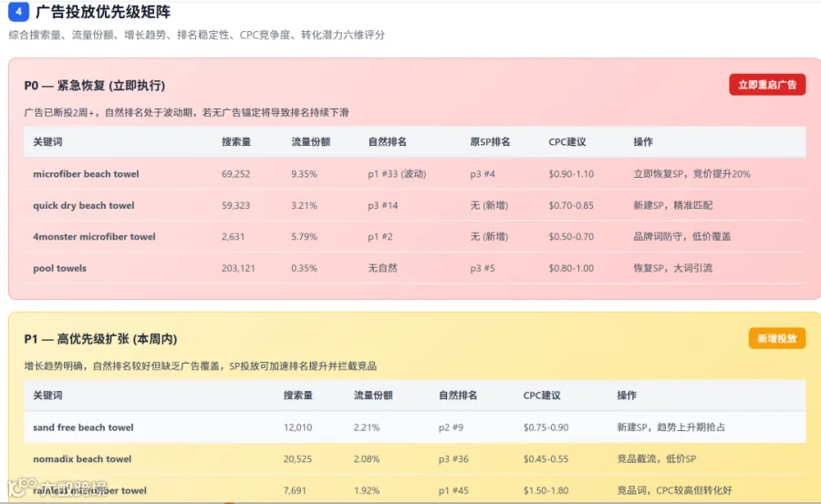This screenshot has height=504, width=821.
Task: Select the 4monster microfiber towel keyword
Action: coord(94,237)
